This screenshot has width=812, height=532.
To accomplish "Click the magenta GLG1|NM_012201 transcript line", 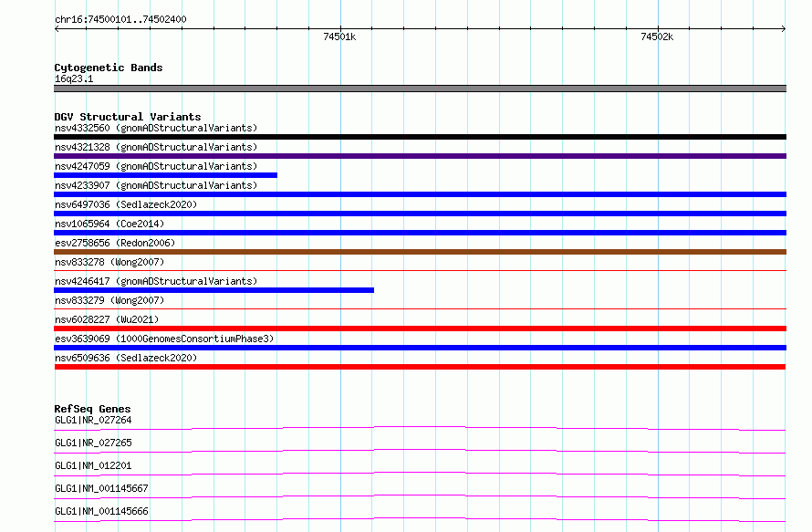I will click(x=420, y=474).
